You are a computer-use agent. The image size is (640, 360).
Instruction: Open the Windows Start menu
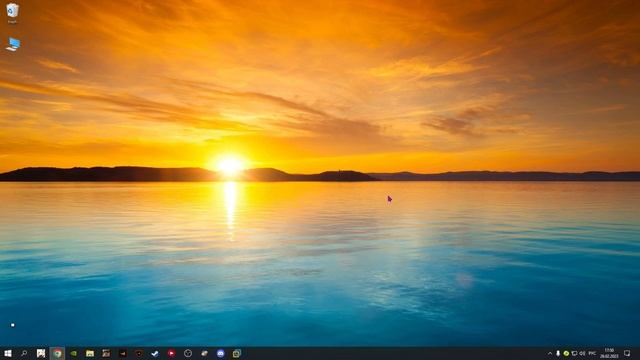[x=8, y=353]
